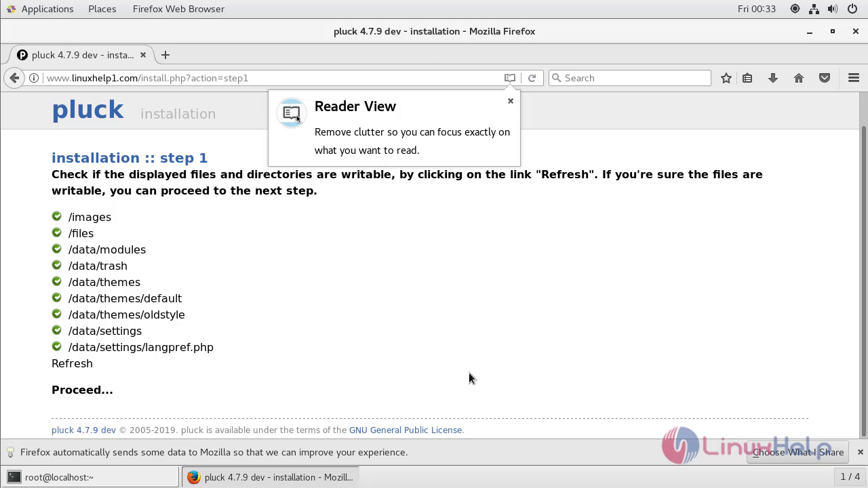Focus the URL address bar
The height and width of the screenshot is (488, 868).
271,78
